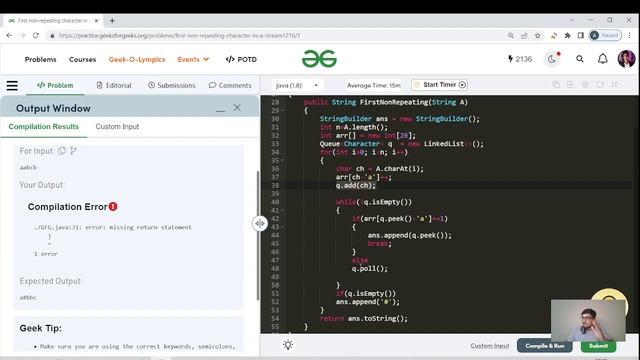Expand the Events dropdown

pyautogui.click(x=193, y=60)
